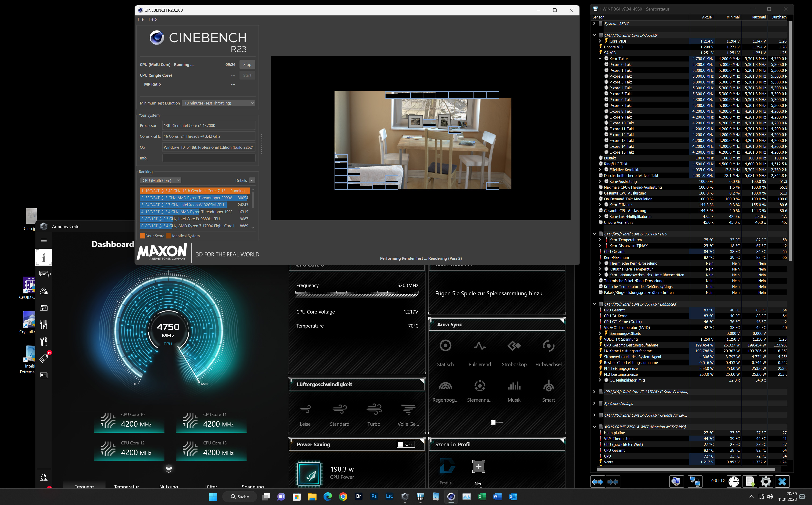This screenshot has width=812, height=505.
Task: Open HWiNFO sensor settings gear
Action: click(x=766, y=481)
